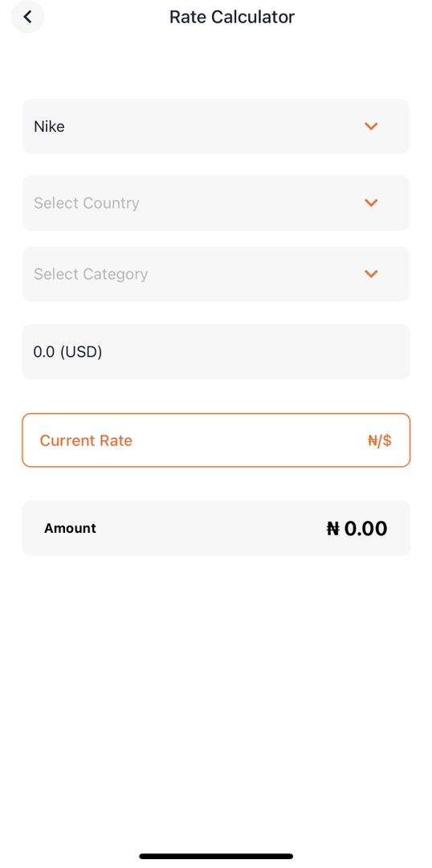432x868 pixels.
Task: Click the Naira symbol in the amount
Action: pos(332,529)
